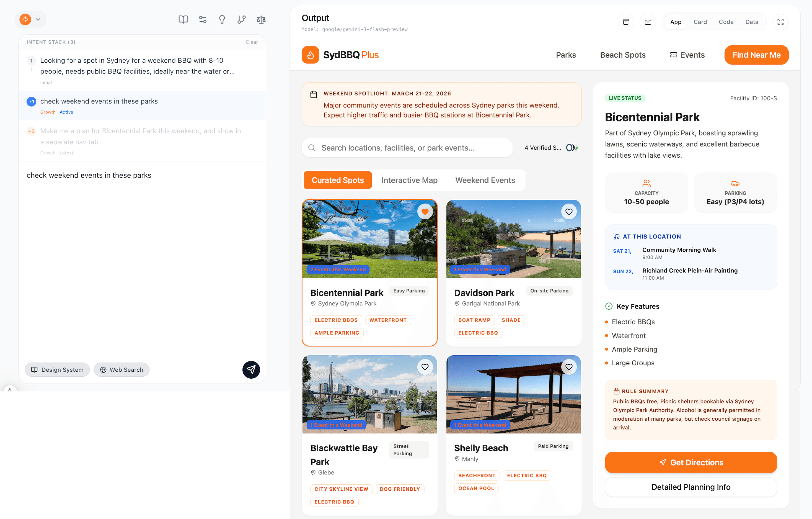Click the Get Directions button
This screenshot has width=812, height=519.
coord(691,462)
